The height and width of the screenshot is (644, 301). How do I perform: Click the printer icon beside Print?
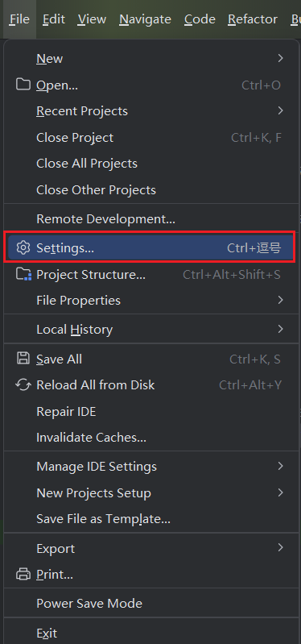click(23, 574)
